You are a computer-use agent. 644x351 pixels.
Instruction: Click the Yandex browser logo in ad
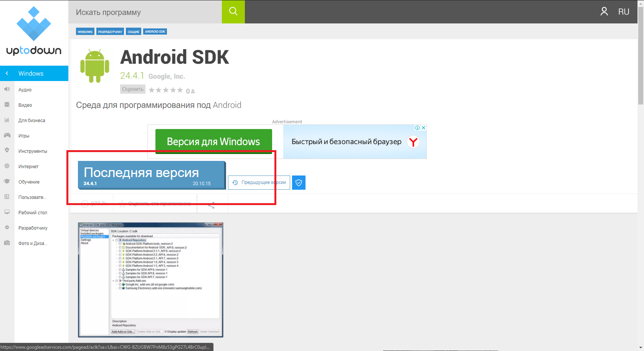(x=413, y=142)
